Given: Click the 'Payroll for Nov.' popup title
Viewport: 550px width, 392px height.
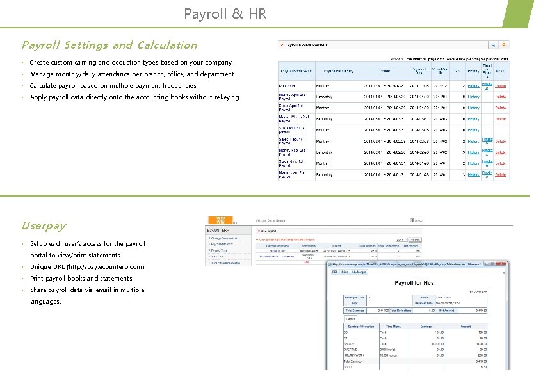Looking at the screenshot, I should point(415,283).
